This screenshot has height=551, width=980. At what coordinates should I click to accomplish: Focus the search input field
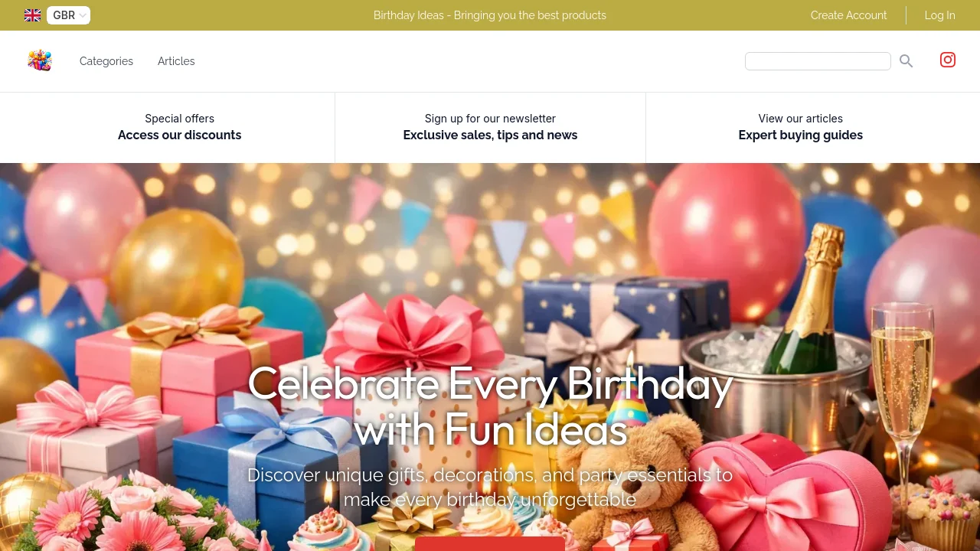818,61
